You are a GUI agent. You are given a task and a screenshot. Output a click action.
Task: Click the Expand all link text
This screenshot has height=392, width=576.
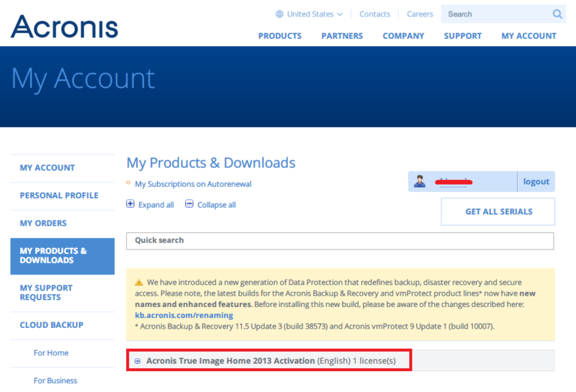pos(156,205)
